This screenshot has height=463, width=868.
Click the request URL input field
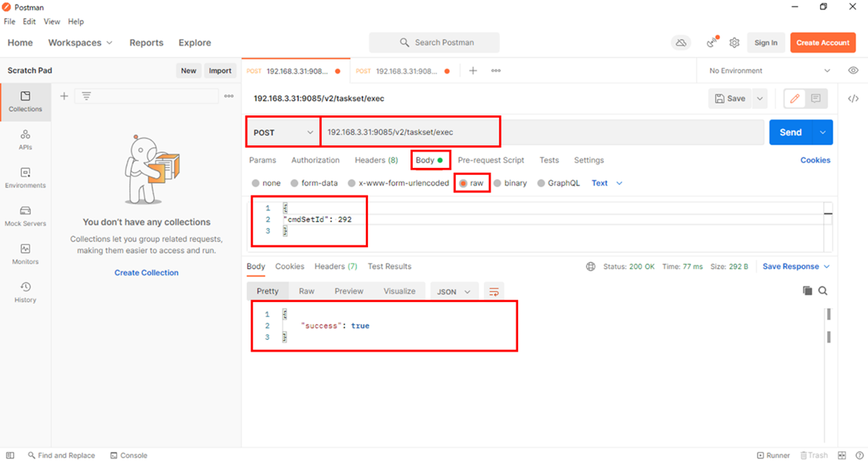coord(542,133)
